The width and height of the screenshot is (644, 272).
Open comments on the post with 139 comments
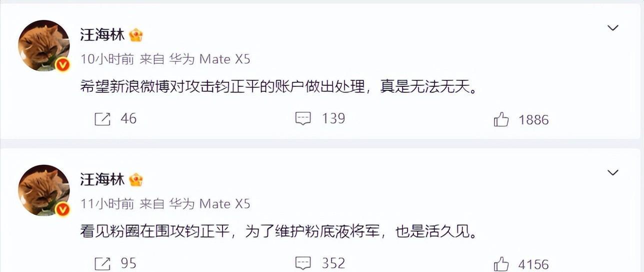[x=303, y=119]
